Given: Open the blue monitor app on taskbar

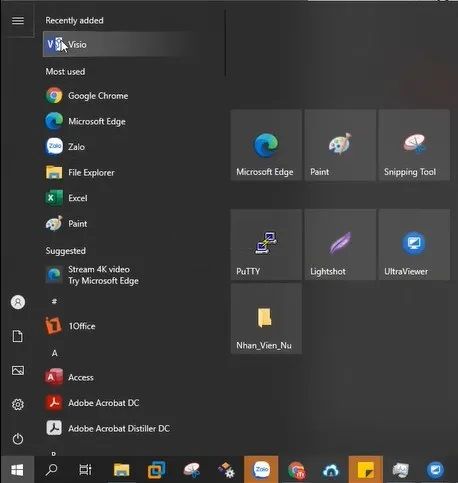Looking at the screenshot, I should pyautogui.click(x=435, y=470).
